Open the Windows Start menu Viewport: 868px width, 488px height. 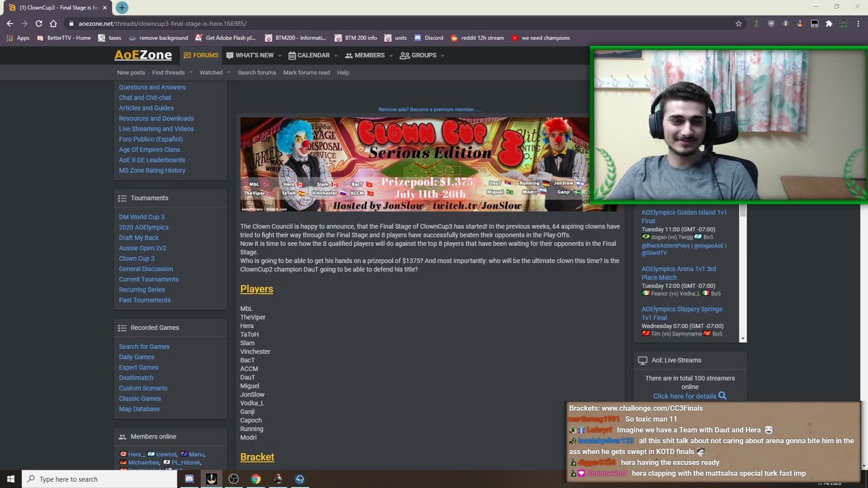tap(11, 479)
